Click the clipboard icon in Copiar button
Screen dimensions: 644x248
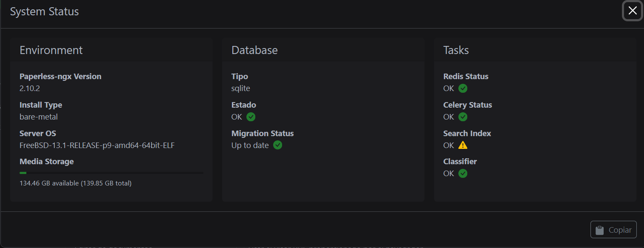click(600, 230)
